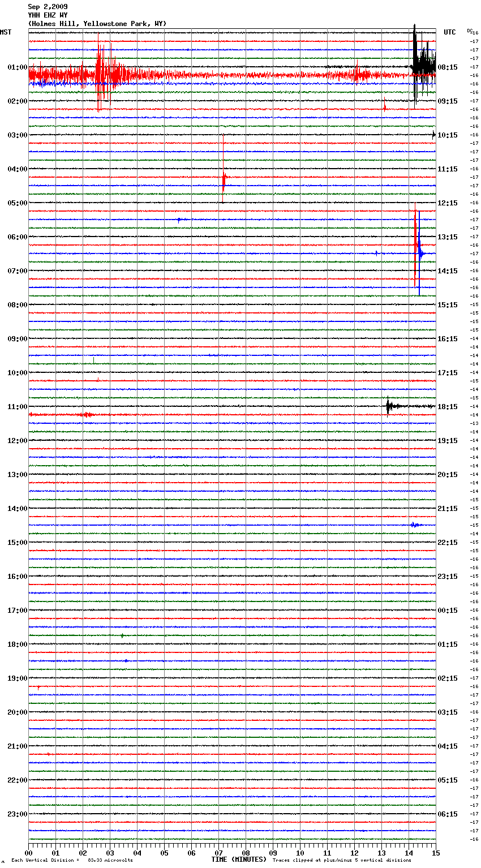
Task: Click the 'TIME (MINUTES)' axis title
Action: [239, 860]
